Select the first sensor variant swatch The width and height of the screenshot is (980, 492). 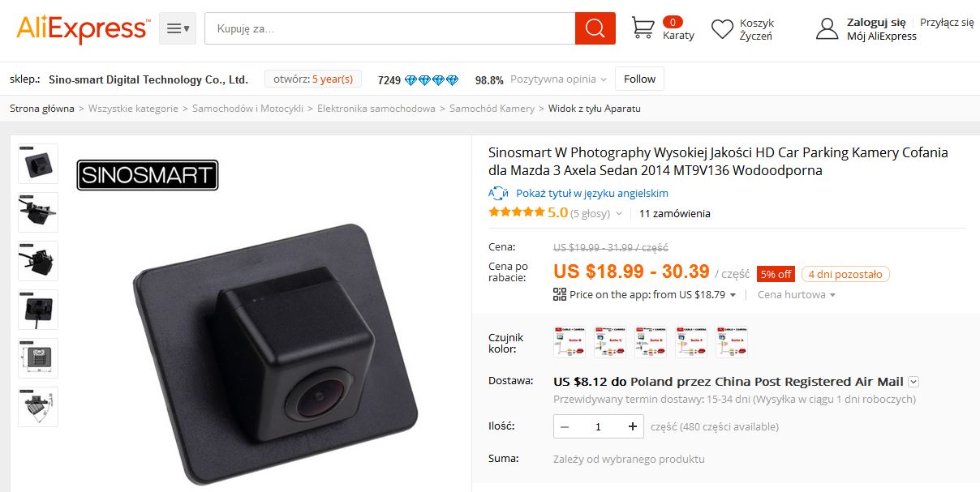coord(570,342)
